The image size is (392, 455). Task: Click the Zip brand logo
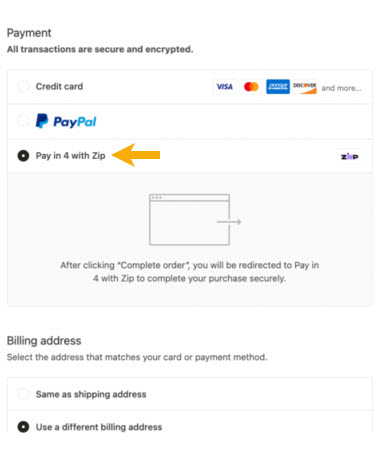click(x=349, y=156)
